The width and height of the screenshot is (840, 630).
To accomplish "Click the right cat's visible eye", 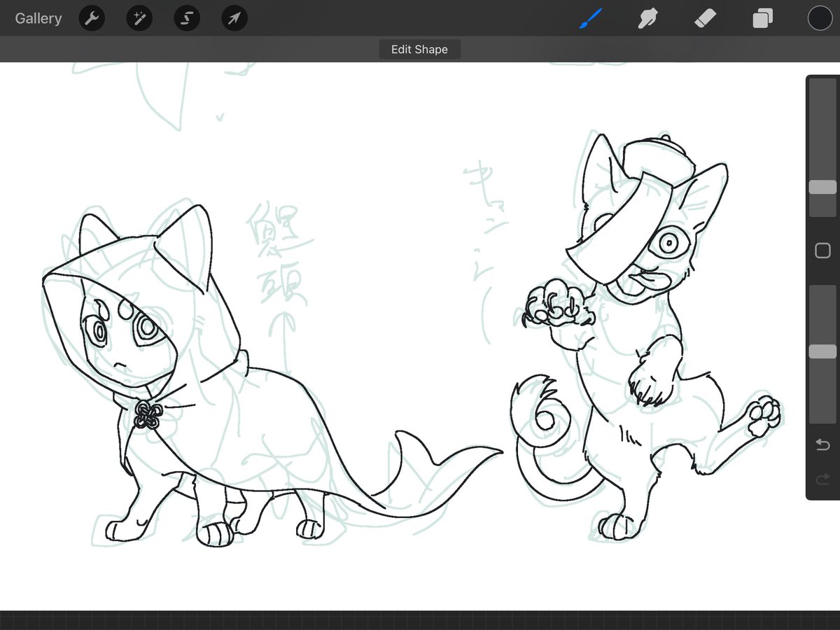I will 668,243.
